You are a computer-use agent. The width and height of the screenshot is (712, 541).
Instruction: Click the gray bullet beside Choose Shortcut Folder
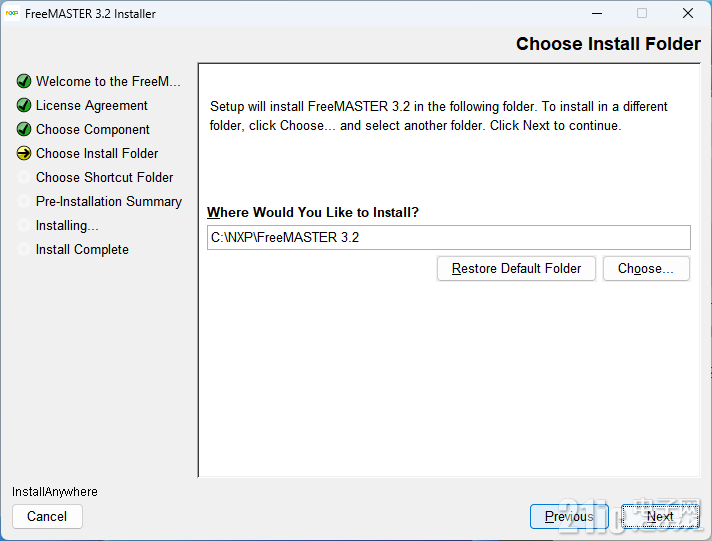[24, 177]
